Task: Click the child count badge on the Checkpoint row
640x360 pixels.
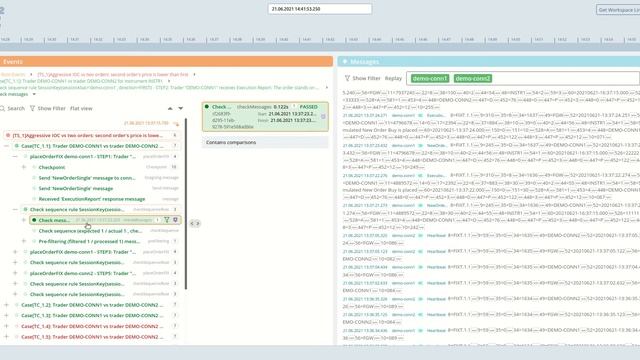Action: [174, 167]
